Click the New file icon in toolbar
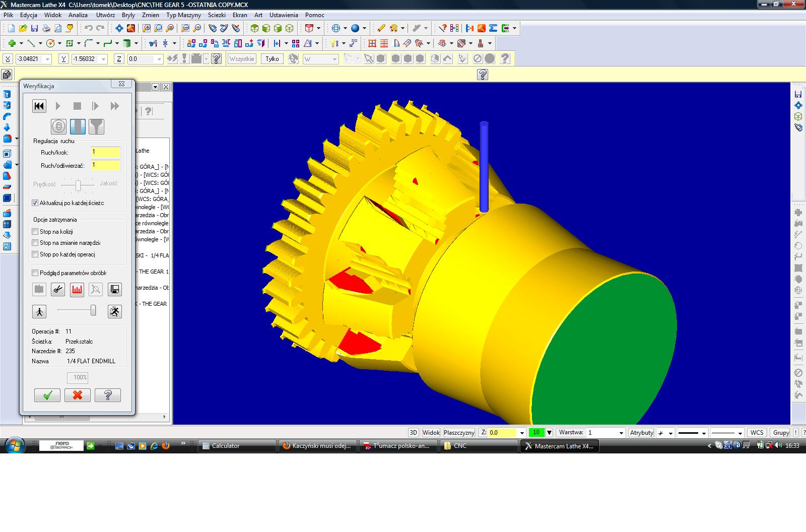The height and width of the screenshot is (532, 806). click(x=11, y=28)
